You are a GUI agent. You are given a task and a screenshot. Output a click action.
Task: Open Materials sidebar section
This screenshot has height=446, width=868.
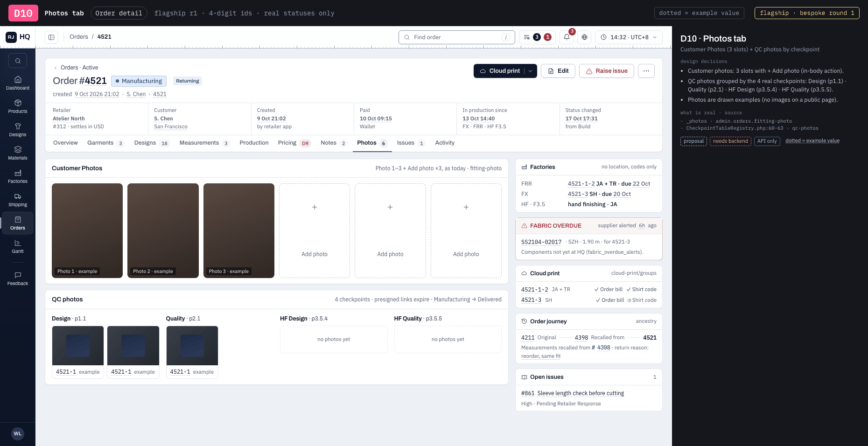point(18,153)
